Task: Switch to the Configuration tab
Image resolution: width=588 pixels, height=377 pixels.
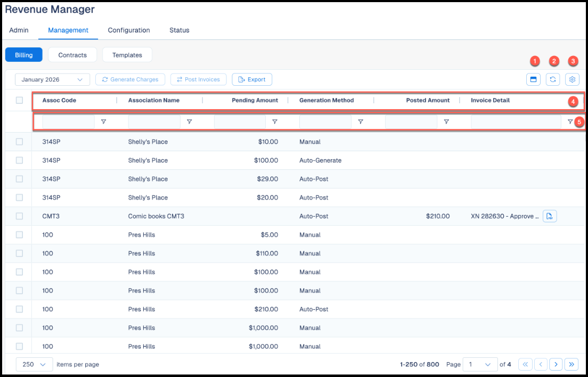Action: pyautogui.click(x=129, y=30)
